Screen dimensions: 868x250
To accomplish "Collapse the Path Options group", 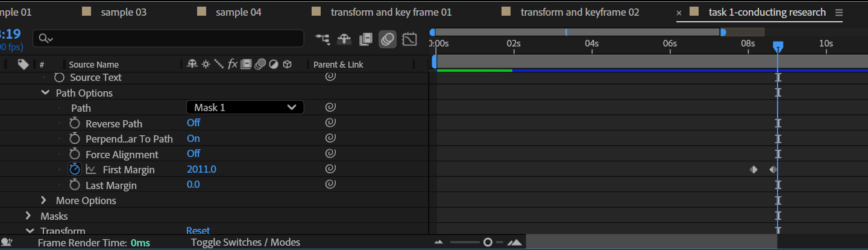I will [45, 93].
